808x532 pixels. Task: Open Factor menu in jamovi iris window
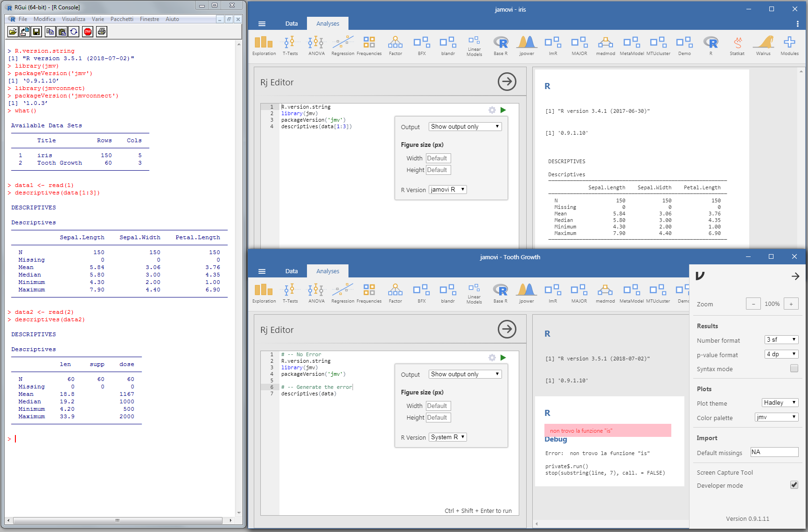395,46
